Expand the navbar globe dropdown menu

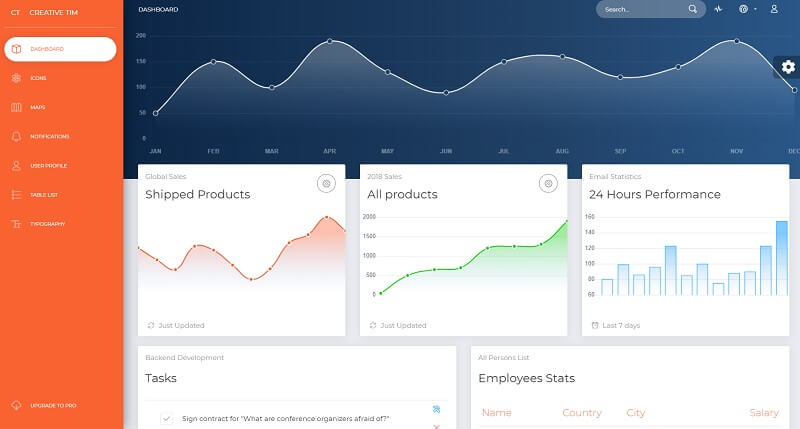pyautogui.click(x=746, y=9)
